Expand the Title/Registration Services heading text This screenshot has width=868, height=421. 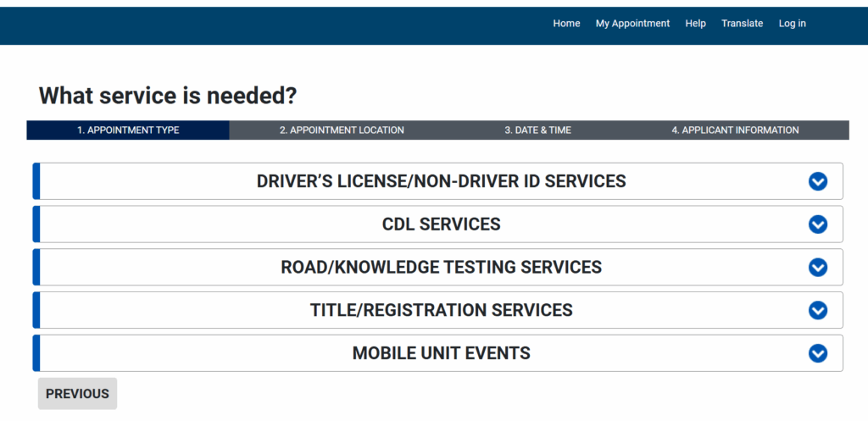441,310
